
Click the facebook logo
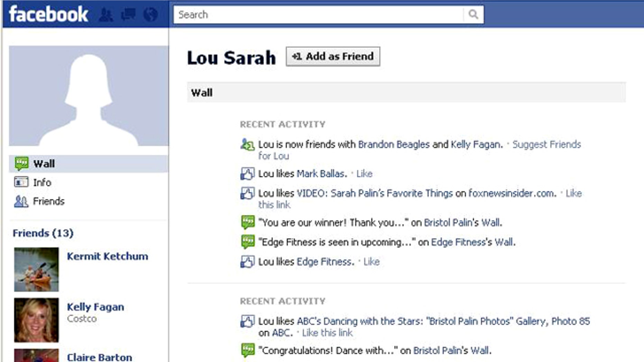coord(48,15)
